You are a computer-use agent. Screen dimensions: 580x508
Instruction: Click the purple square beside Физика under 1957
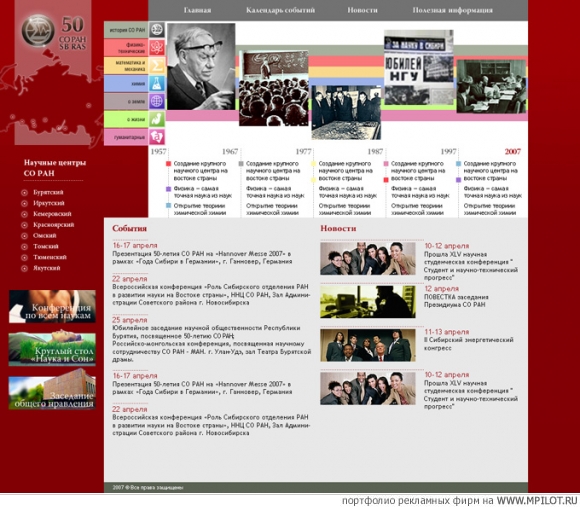[168, 189]
